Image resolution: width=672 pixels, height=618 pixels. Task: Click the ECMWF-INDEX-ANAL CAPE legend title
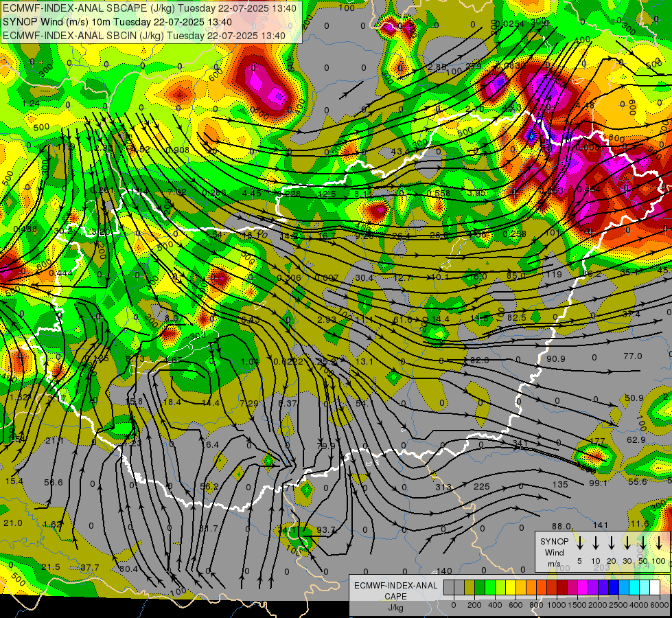click(395, 591)
